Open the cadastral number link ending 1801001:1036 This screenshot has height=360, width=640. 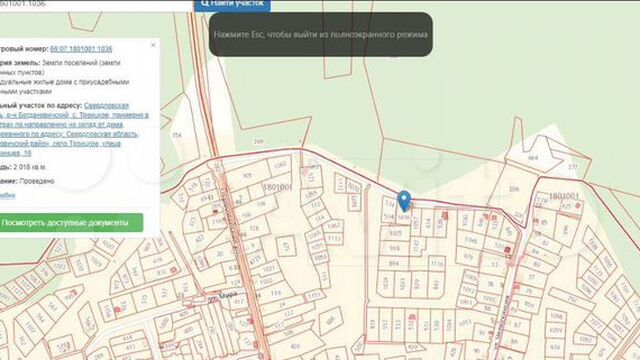click(x=81, y=49)
